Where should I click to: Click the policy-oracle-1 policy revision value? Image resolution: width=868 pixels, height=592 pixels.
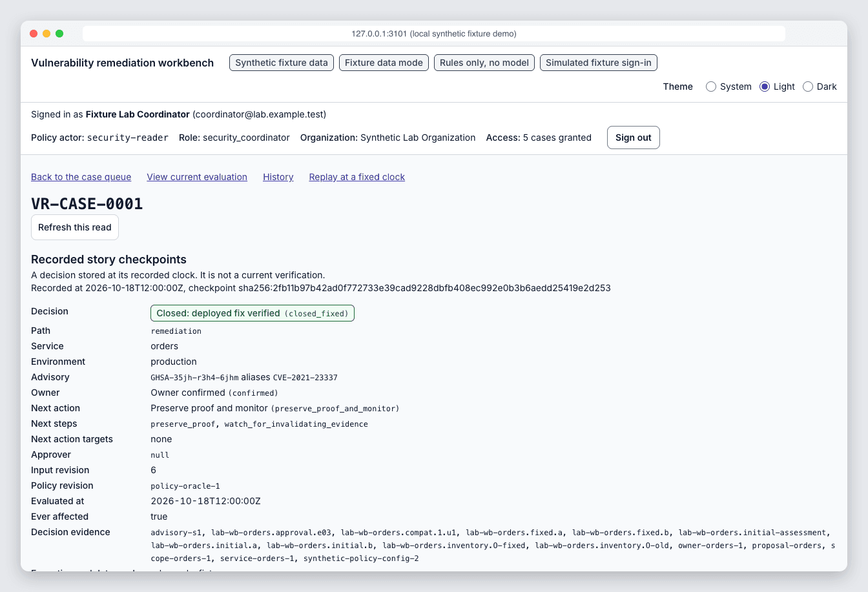(185, 485)
